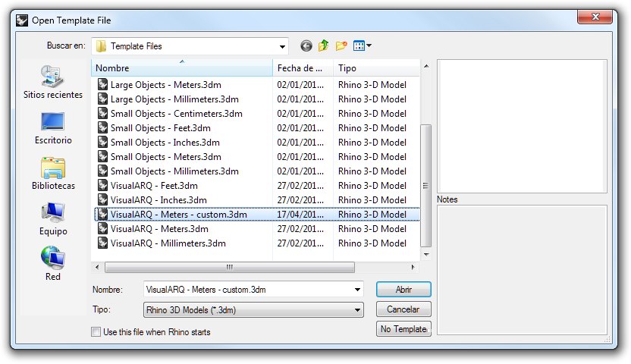The height and width of the screenshot is (364, 631).
Task: Create a new folder
Action: click(x=341, y=46)
